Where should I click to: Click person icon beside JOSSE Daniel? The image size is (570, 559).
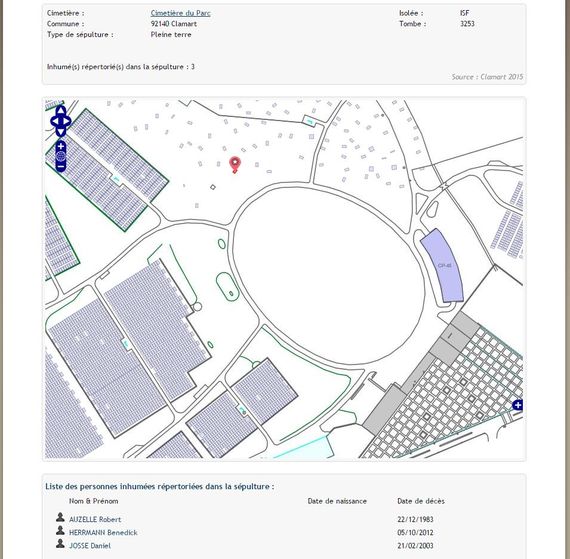(60, 543)
